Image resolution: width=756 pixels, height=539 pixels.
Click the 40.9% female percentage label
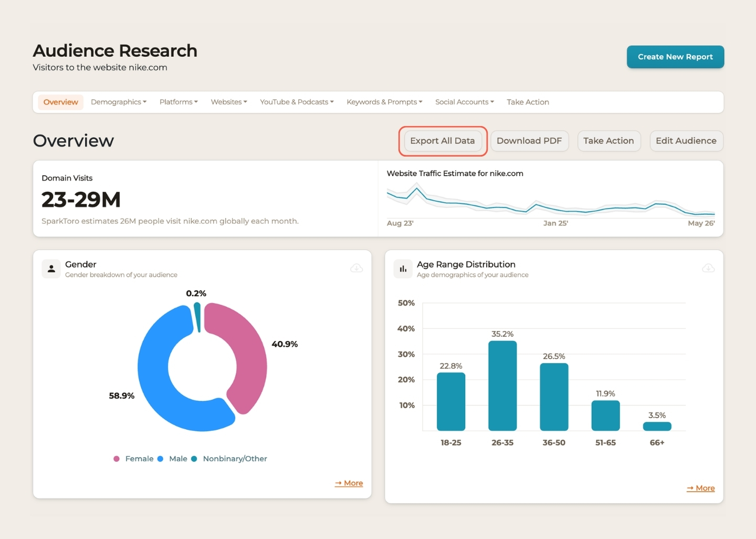[285, 344]
